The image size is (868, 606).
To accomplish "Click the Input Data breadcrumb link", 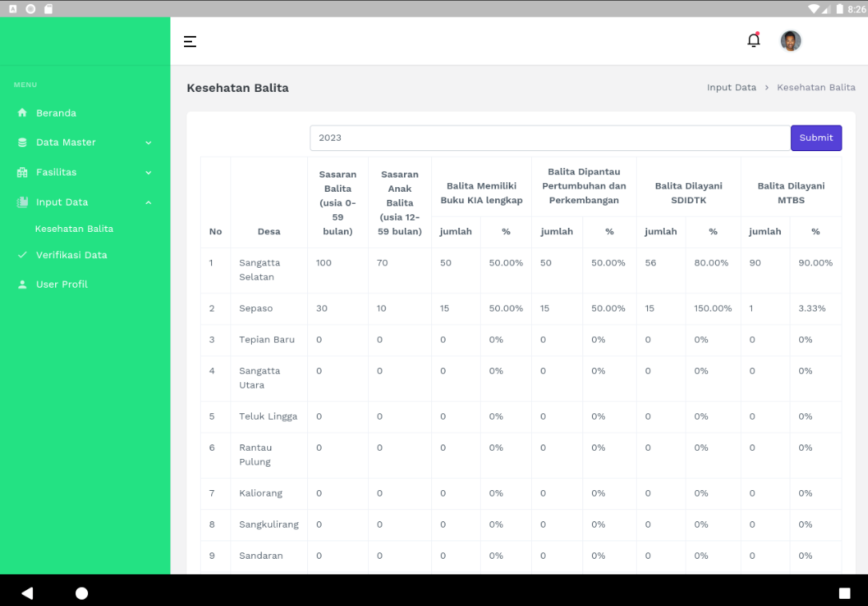I will point(731,88).
